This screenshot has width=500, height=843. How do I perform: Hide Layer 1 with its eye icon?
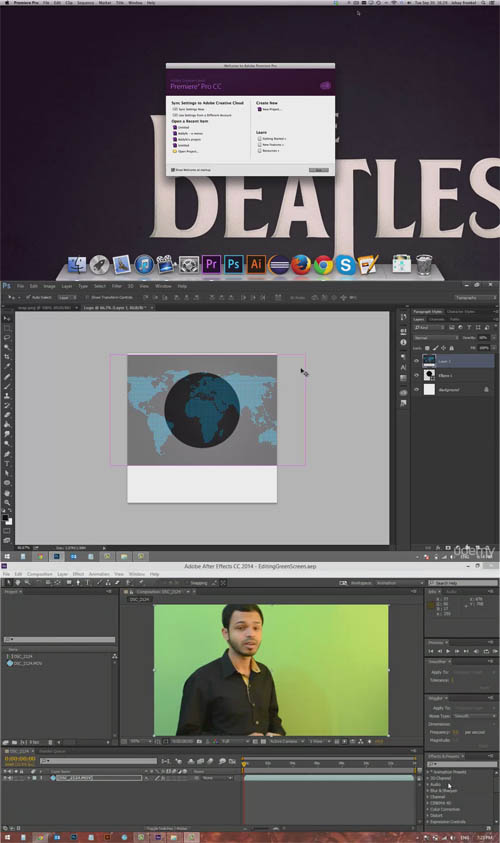tap(417, 361)
